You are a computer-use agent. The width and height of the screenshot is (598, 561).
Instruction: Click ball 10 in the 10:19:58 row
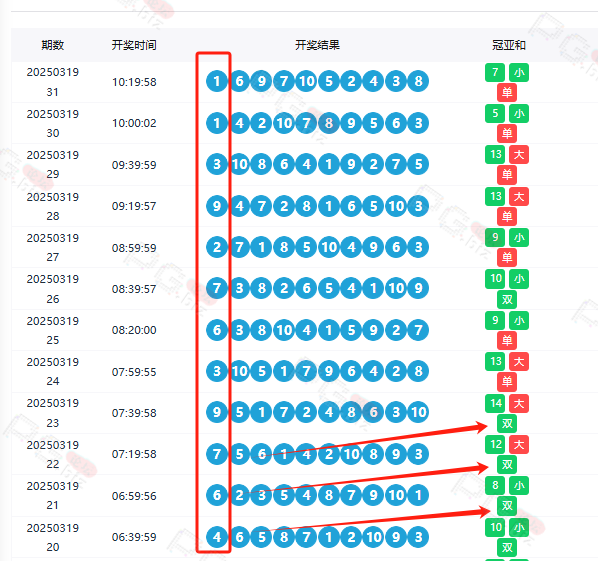(x=306, y=81)
